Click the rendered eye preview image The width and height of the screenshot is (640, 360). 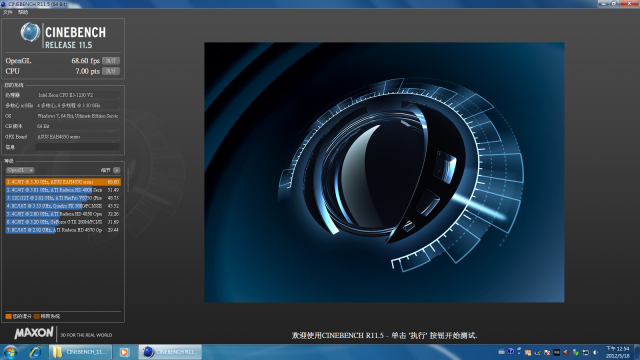click(x=384, y=172)
